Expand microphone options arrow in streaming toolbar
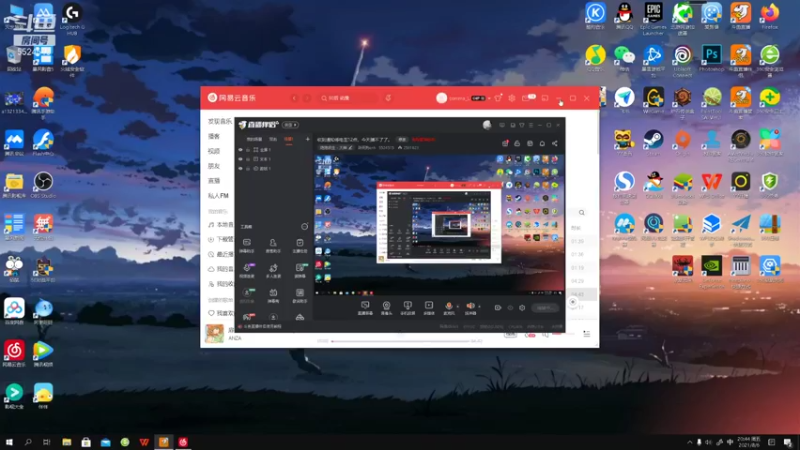The height and width of the screenshot is (450, 800). pyautogui.click(x=457, y=307)
